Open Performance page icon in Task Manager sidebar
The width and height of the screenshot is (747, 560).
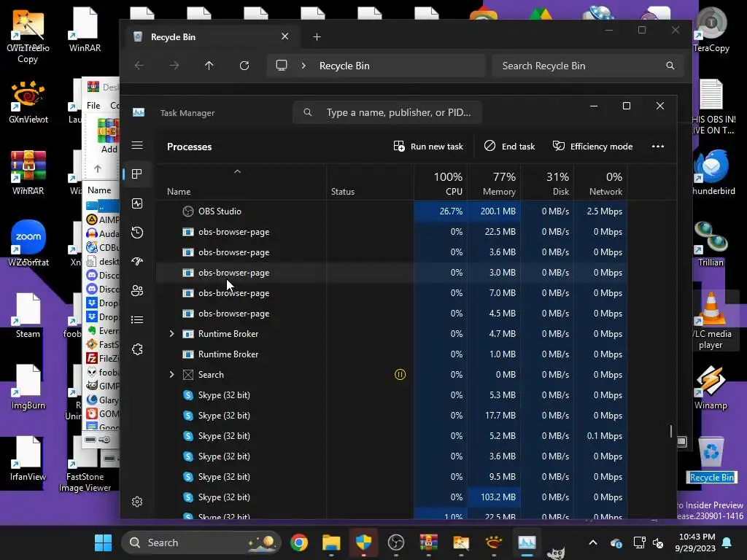137,204
